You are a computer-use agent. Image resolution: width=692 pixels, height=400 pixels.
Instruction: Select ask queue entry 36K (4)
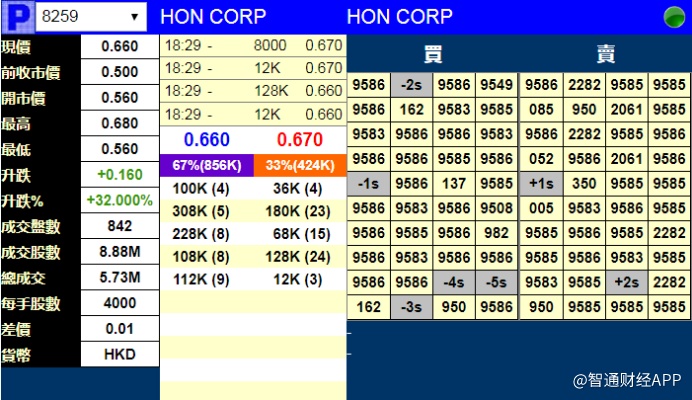pyautogui.click(x=297, y=189)
